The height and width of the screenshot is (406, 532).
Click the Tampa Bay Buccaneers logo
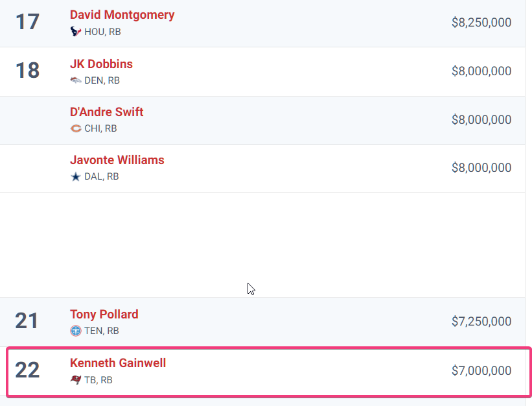[76, 380]
